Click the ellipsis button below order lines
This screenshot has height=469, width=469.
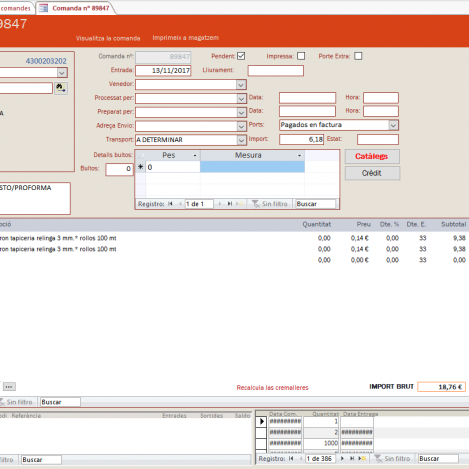(x=9, y=387)
